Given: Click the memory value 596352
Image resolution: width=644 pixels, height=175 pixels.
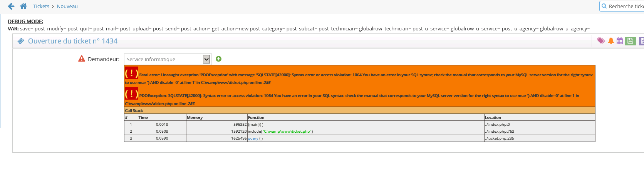Looking at the screenshot, I should [240, 125].
